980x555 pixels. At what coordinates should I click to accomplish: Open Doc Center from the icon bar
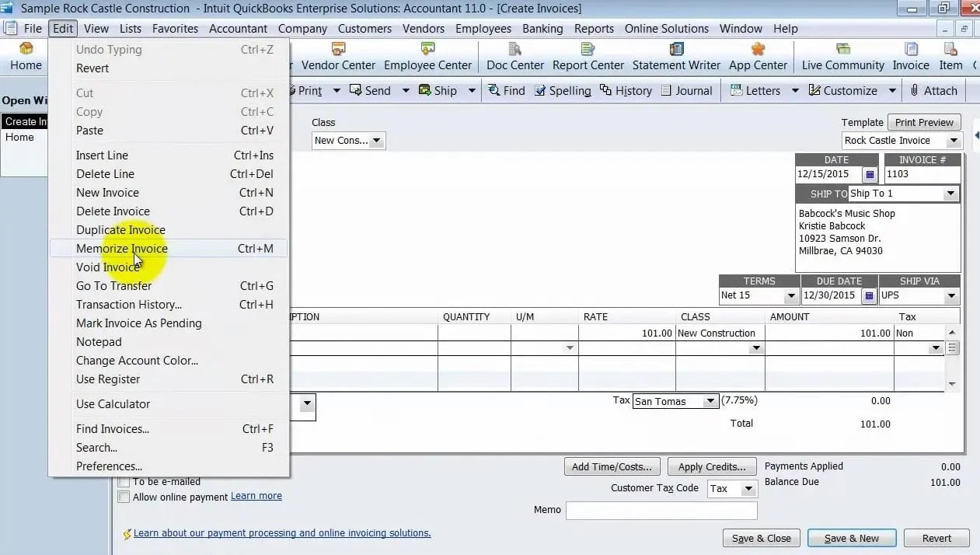pos(515,58)
